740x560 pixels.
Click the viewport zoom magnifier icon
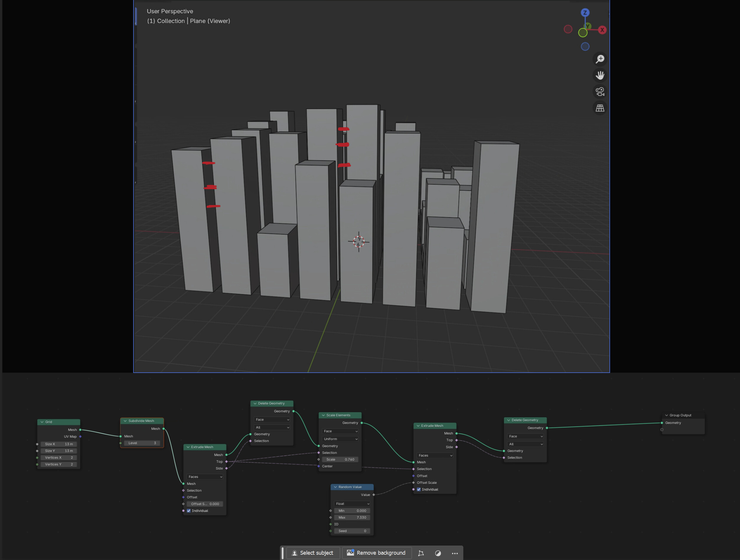600,59
